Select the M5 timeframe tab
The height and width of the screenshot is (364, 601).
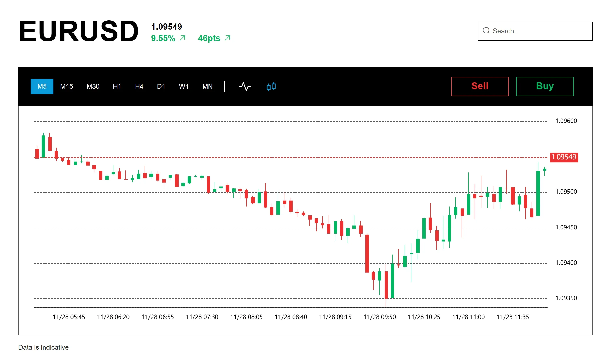42,87
